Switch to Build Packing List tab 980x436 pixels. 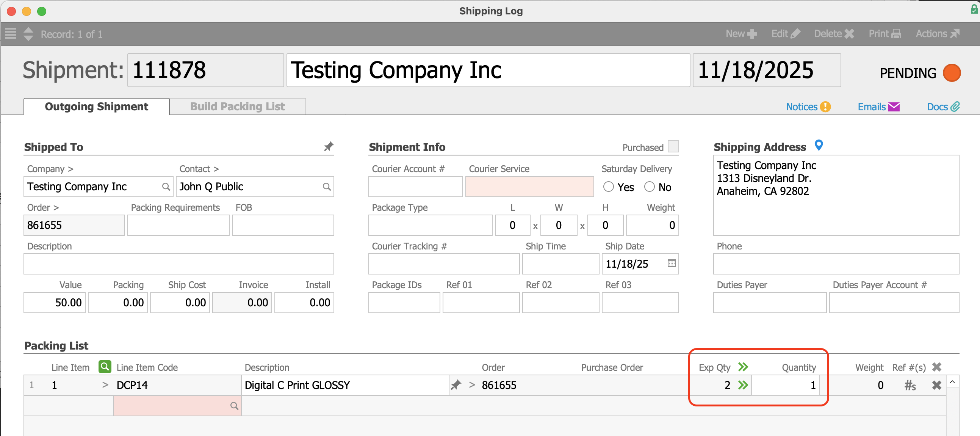237,107
